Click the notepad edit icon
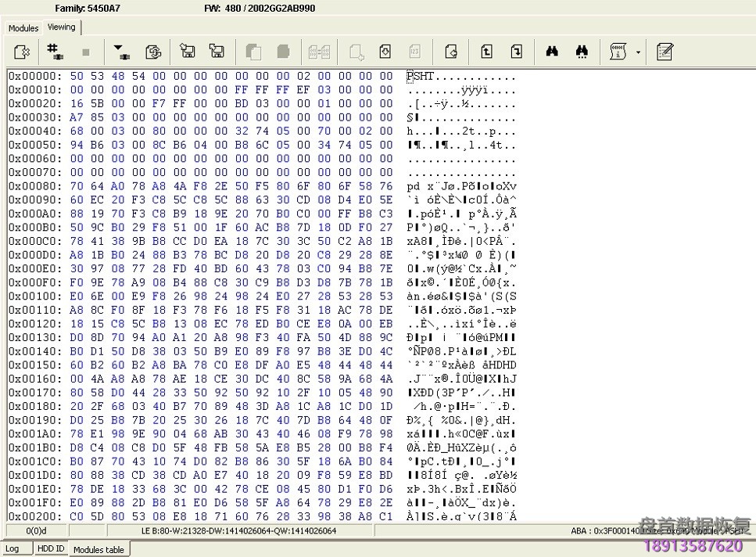The width and height of the screenshot is (756, 557). 665,52
